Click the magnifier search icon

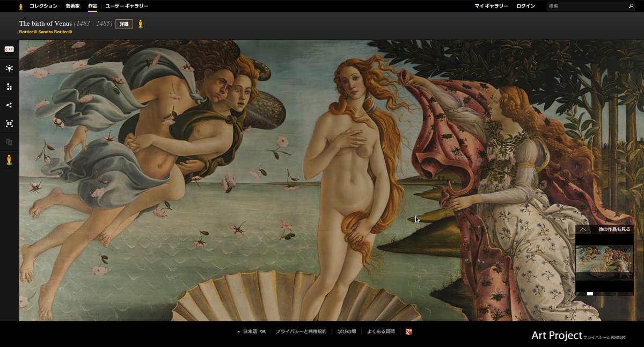[631, 6]
